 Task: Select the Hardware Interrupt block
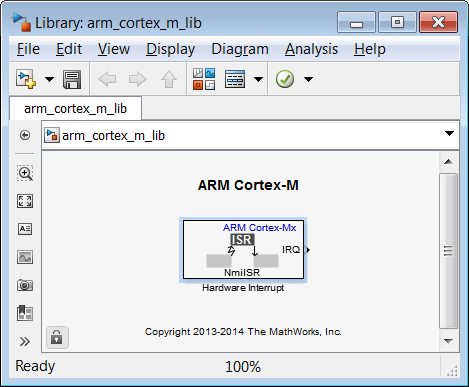[x=243, y=250]
